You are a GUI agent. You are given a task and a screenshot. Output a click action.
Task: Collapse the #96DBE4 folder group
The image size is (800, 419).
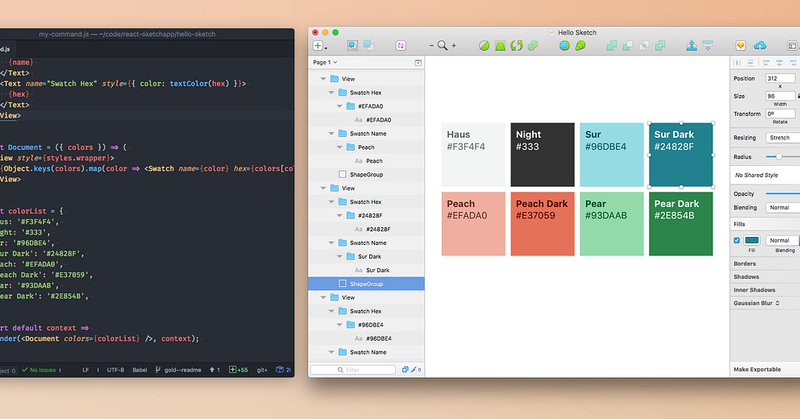[340, 325]
